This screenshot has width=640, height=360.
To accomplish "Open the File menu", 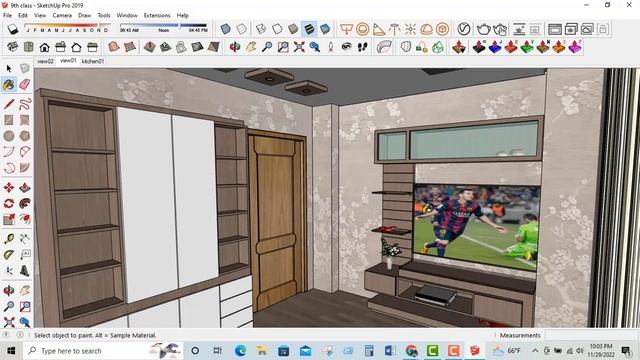I will (x=7, y=15).
